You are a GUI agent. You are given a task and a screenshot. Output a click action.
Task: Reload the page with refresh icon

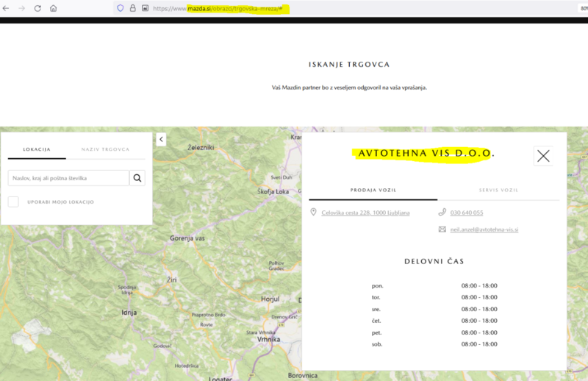(x=37, y=8)
